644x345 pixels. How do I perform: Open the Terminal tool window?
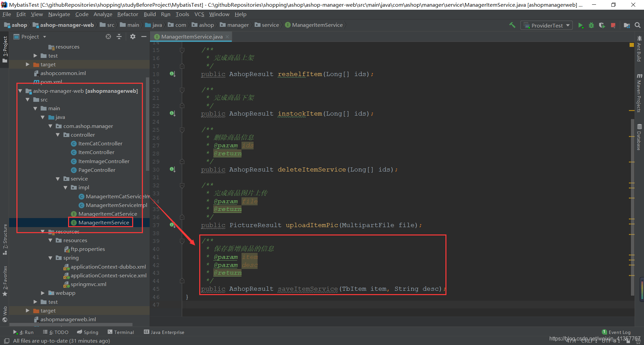click(x=121, y=332)
